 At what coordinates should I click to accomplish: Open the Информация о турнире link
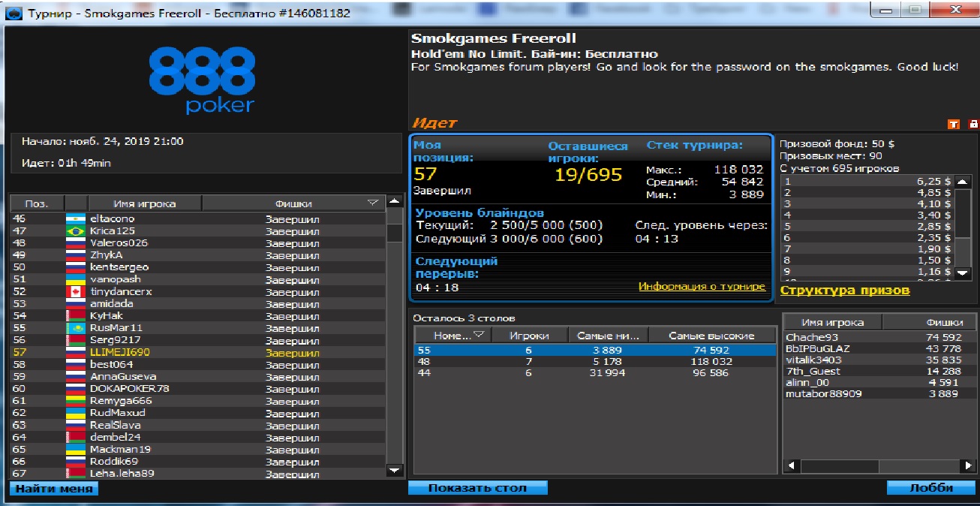[702, 287]
